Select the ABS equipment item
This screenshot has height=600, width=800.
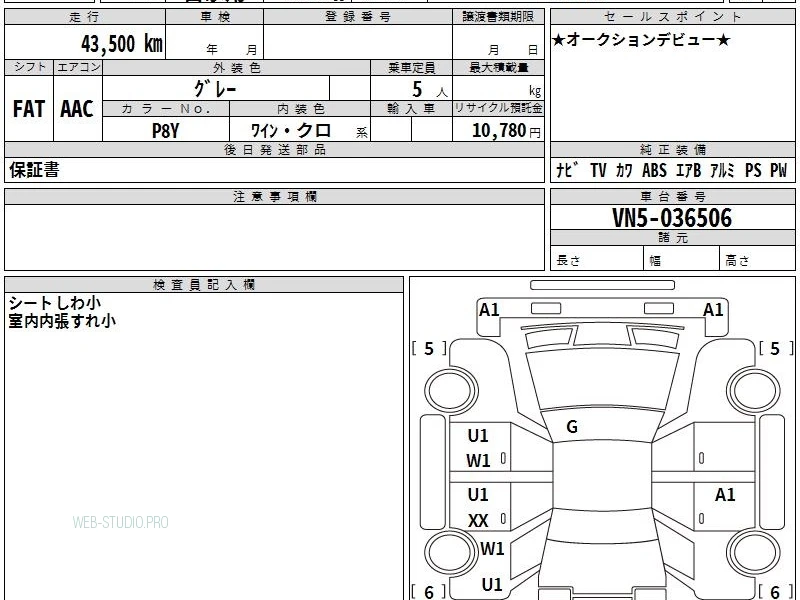coord(655,170)
